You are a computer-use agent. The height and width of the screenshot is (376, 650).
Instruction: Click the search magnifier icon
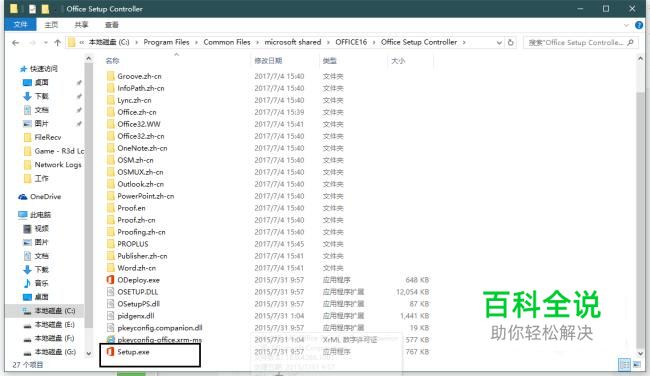click(x=631, y=42)
